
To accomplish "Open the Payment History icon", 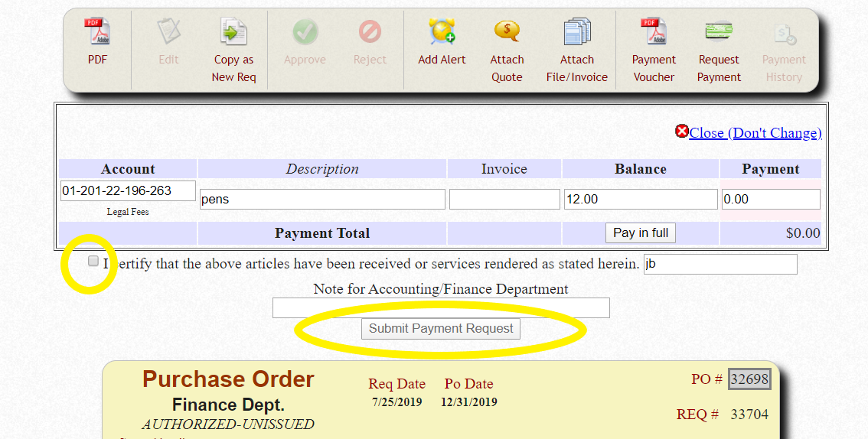I will (x=784, y=34).
